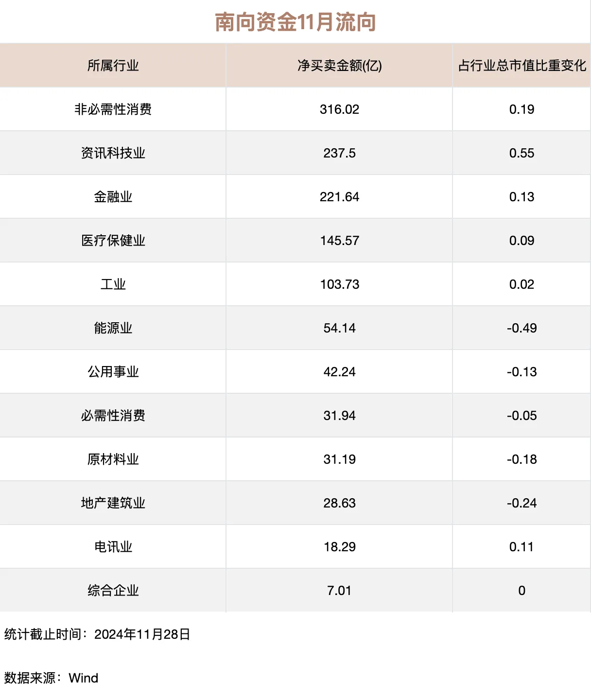Click the 公用事业 industry cell
This screenshot has width=591, height=700.
[x=113, y=372]
